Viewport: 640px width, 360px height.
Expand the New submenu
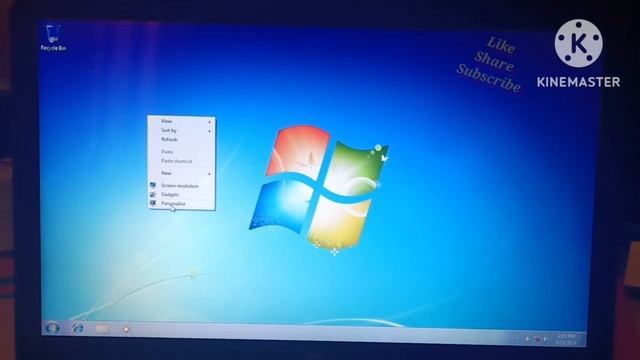point(182,173)
